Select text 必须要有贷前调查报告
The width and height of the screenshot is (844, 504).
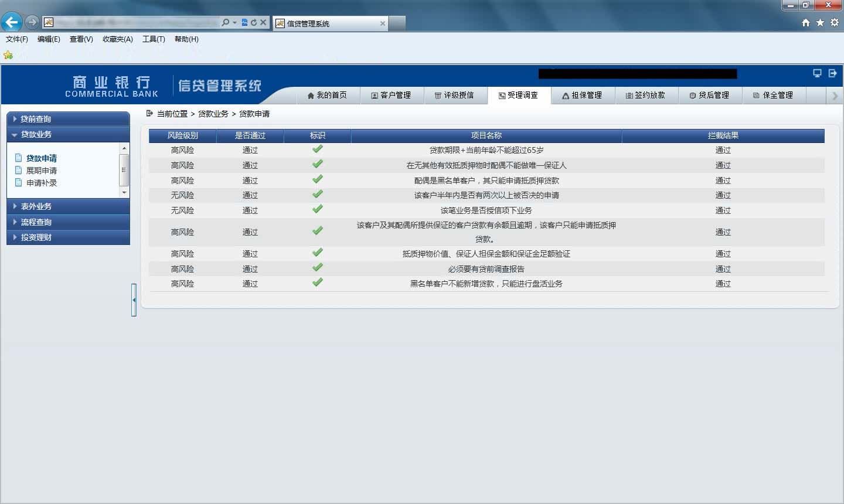[x=486, y=269]
